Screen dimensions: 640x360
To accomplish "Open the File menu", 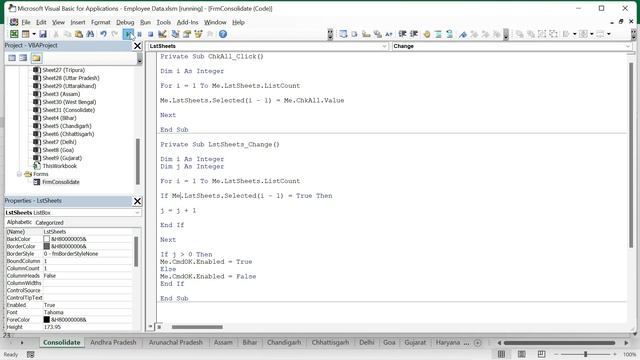I will (x=26, y=22).
